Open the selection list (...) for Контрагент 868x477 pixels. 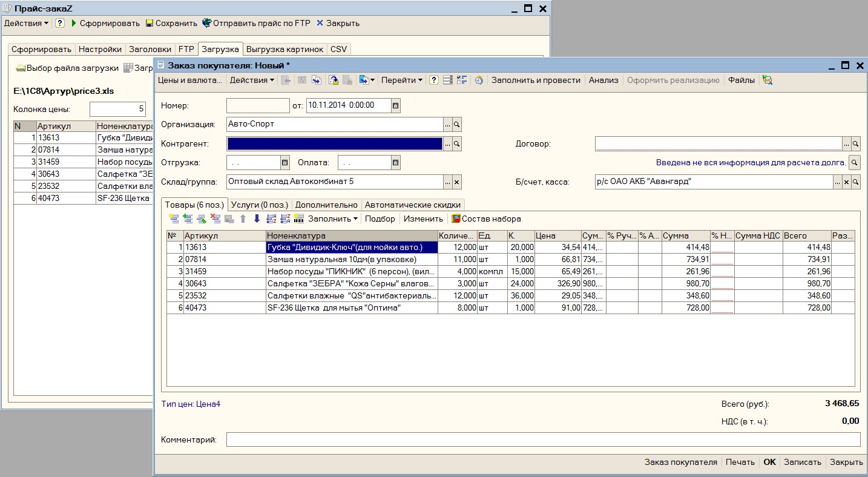click(x=448, y=144)
